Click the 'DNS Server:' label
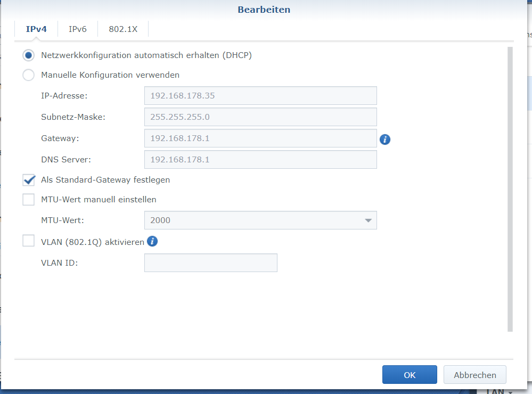The width and height of the screenshot is (532, 394). coord(66,160)
